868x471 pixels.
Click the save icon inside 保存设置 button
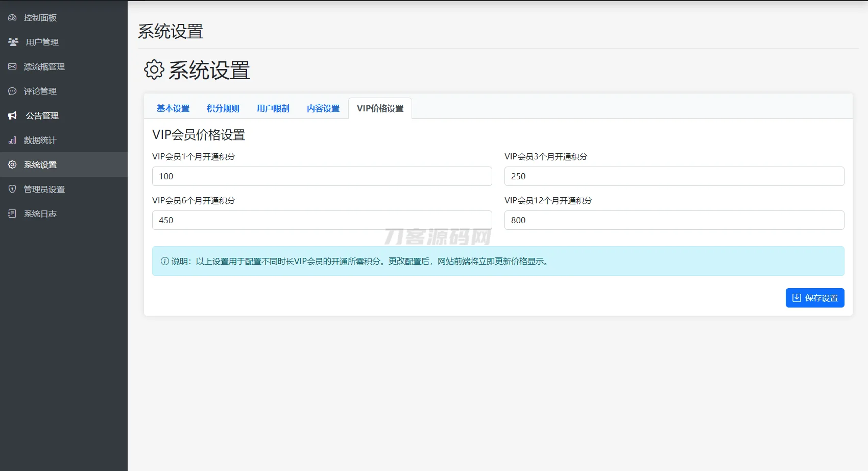coord(797,297)
